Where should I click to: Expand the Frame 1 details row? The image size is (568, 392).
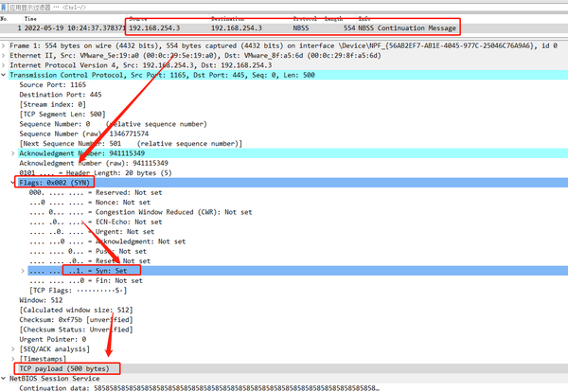pyautogui.click(x=3, y=45)
